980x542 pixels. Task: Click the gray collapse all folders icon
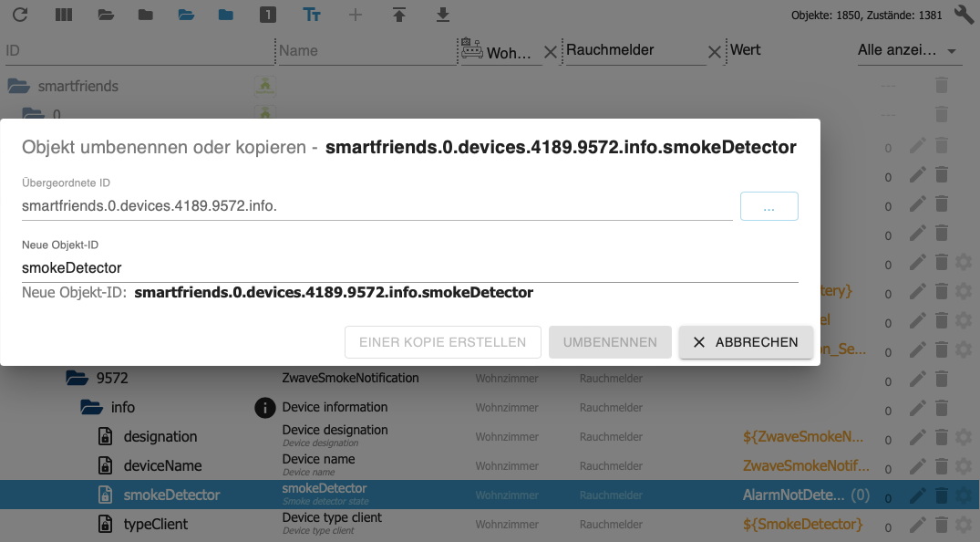pos(145,15)
